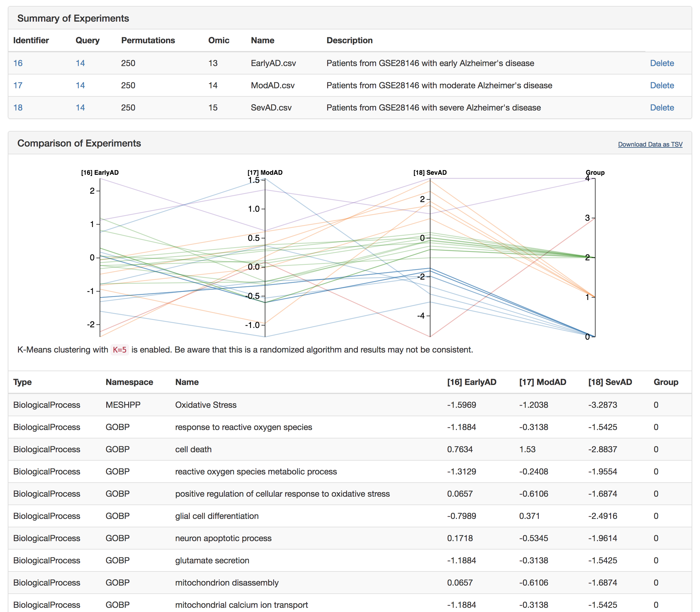Open experiment identifier 18 link
Viewport: 700px width, 612px height.
coord(18,108)
